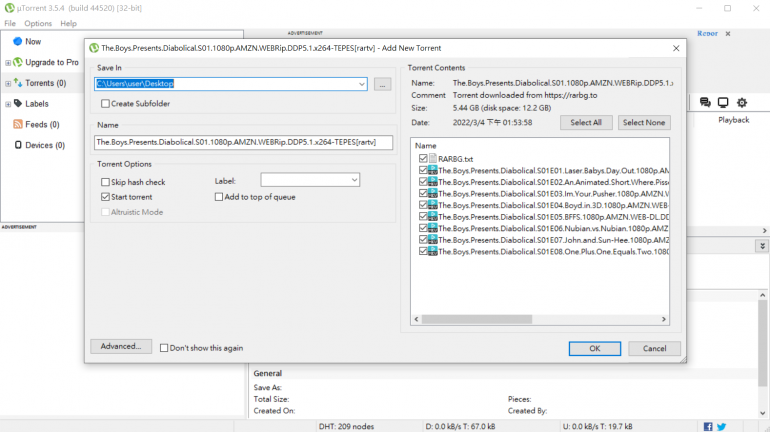Click the Labels tag icon
Screen dimensions: 770x432
point(18,104)
